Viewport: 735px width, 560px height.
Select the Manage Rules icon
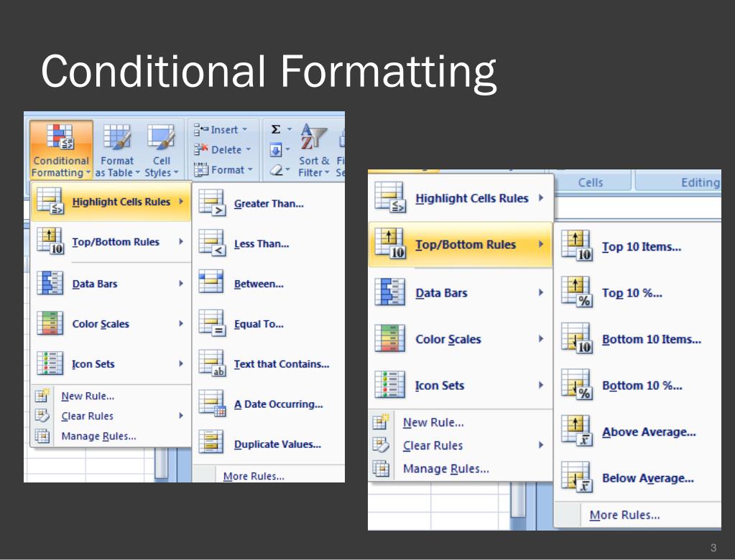pos(40,435)
